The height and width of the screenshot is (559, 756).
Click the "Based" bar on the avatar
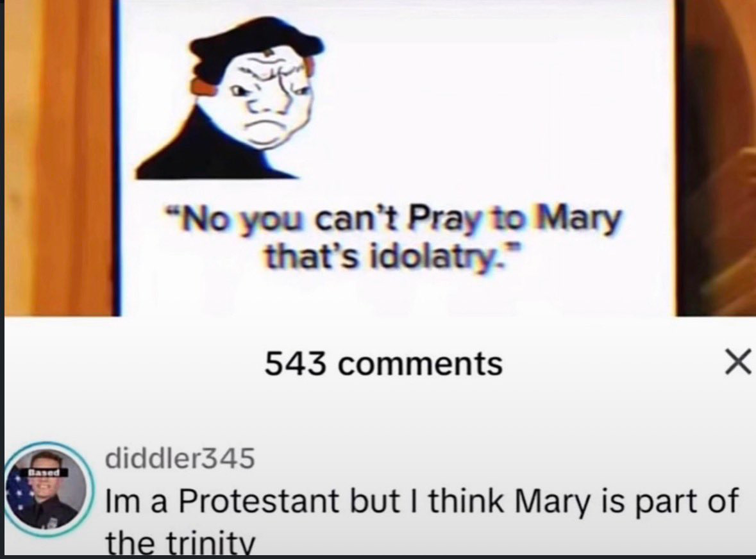coord(45,473)
